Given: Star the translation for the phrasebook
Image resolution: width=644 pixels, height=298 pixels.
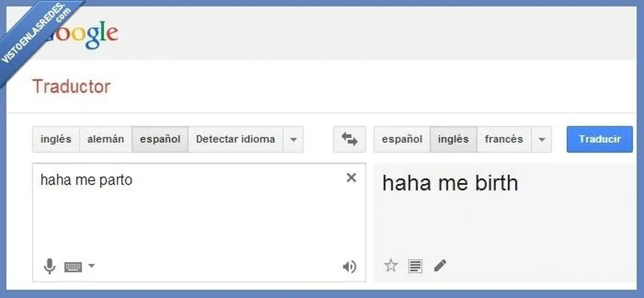Looking at the screenshot, I should click(x=391, y=265).
